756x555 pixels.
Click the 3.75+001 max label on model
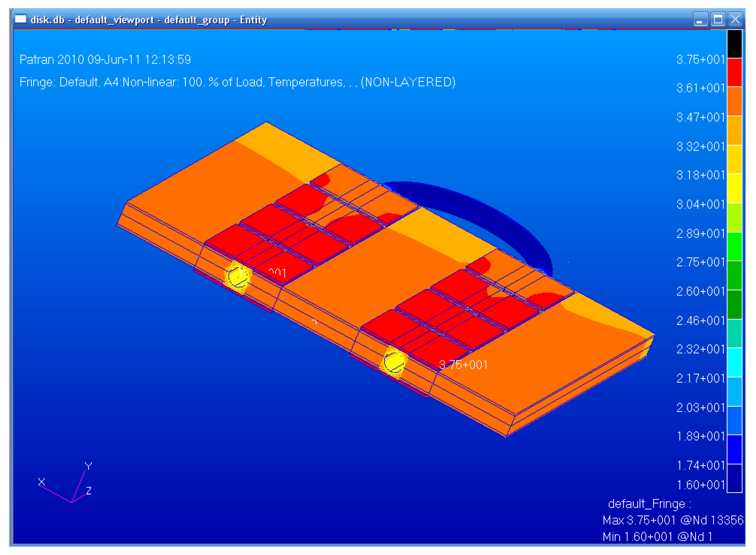click(463, 365)
